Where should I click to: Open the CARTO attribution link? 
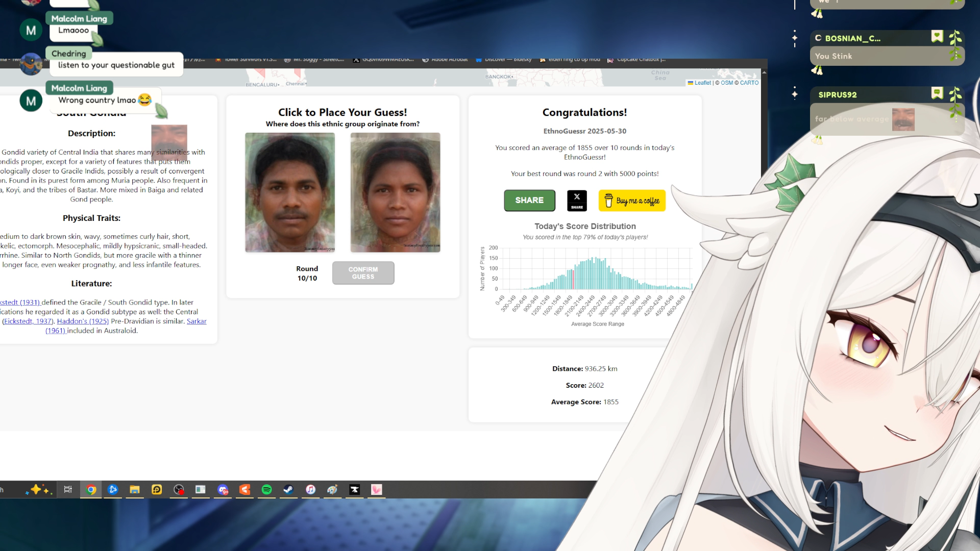(749, 83)
